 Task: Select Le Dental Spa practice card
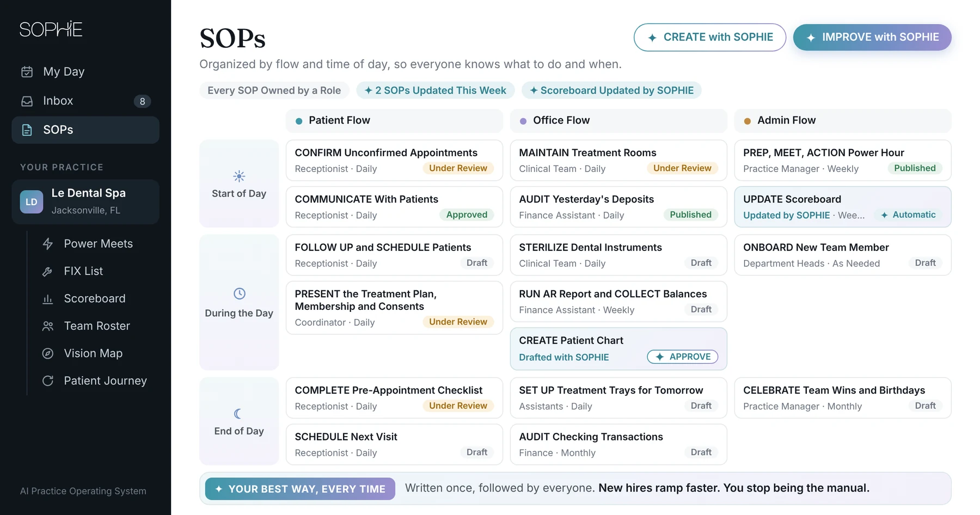point(85,202)
